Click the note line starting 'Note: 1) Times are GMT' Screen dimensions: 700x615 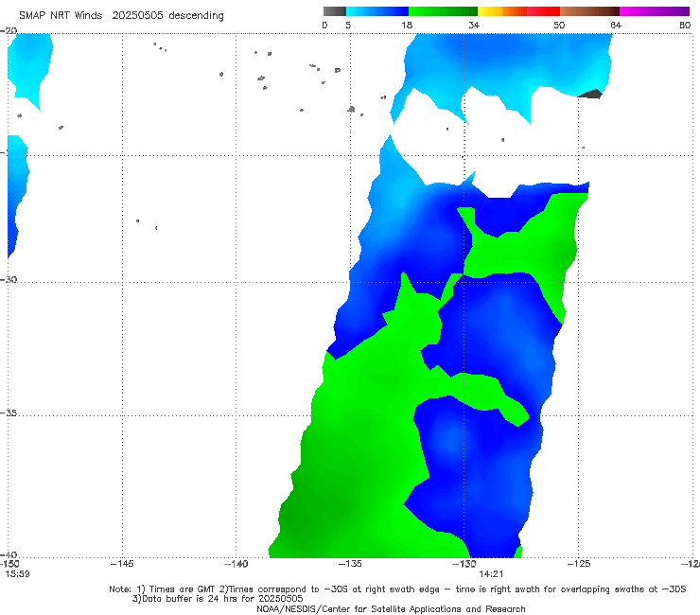[x=397, y=589]
